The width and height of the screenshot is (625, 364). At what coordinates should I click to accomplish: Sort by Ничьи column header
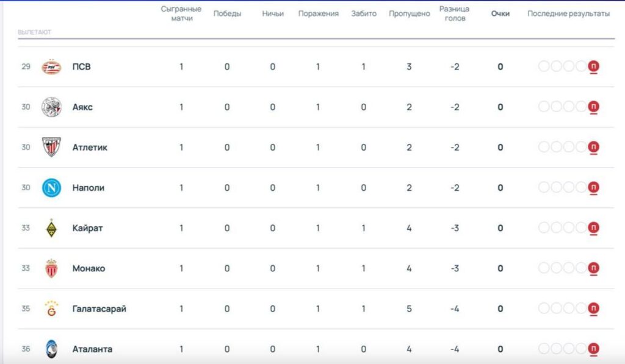273,13
